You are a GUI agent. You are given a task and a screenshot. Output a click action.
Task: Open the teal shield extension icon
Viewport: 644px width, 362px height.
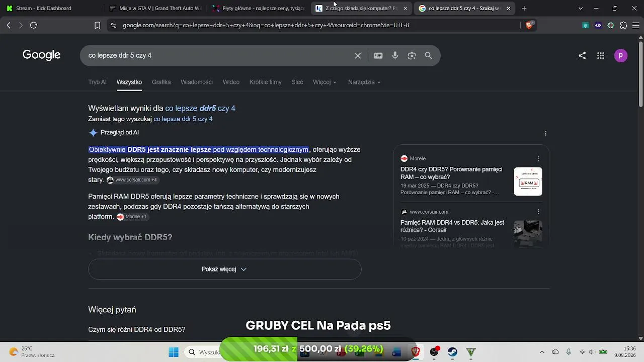[586, 25]
